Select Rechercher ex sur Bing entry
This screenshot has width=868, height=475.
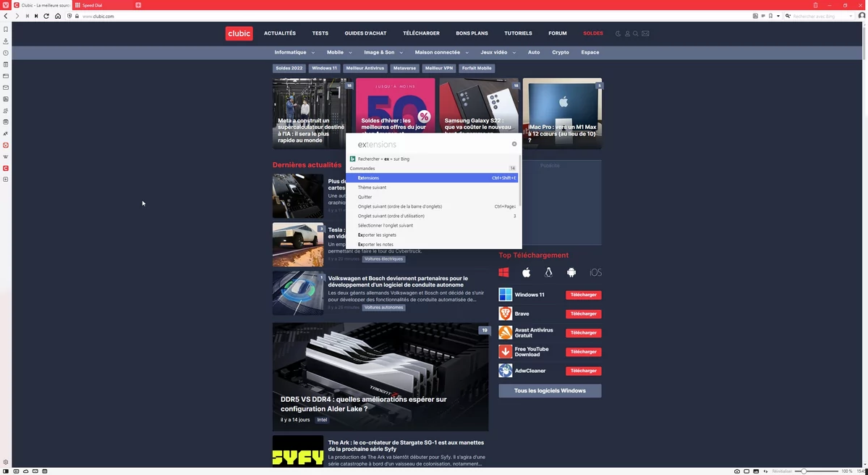tap(432, 159)
